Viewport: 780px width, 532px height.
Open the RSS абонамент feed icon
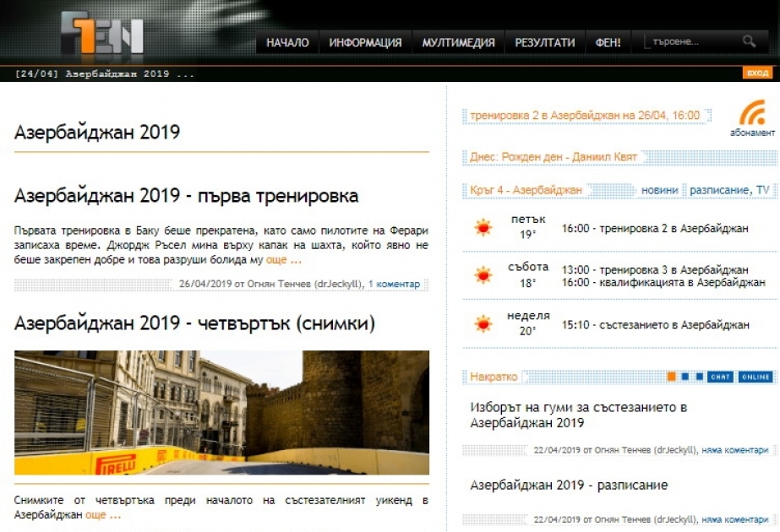click(x=752, y=118)
